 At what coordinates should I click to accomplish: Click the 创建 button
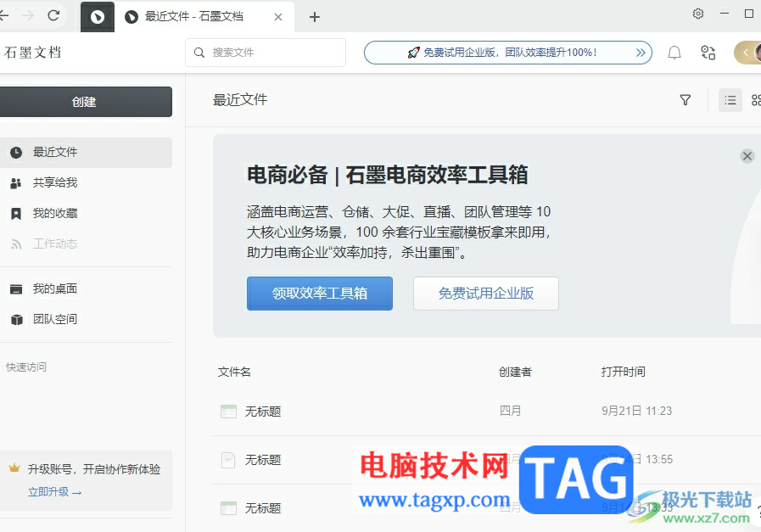[84, 102]
